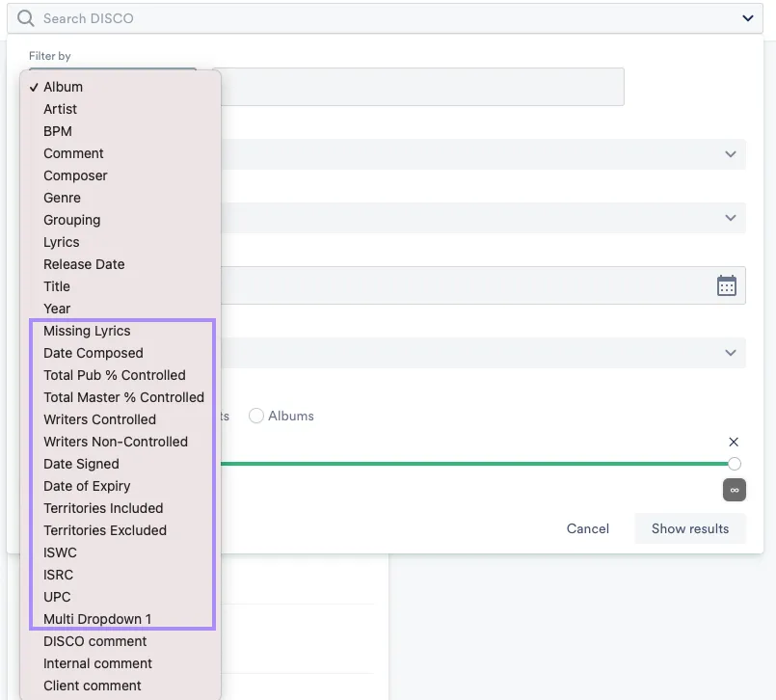Select ISRC in the filter menu

click(x=56, y=575)
